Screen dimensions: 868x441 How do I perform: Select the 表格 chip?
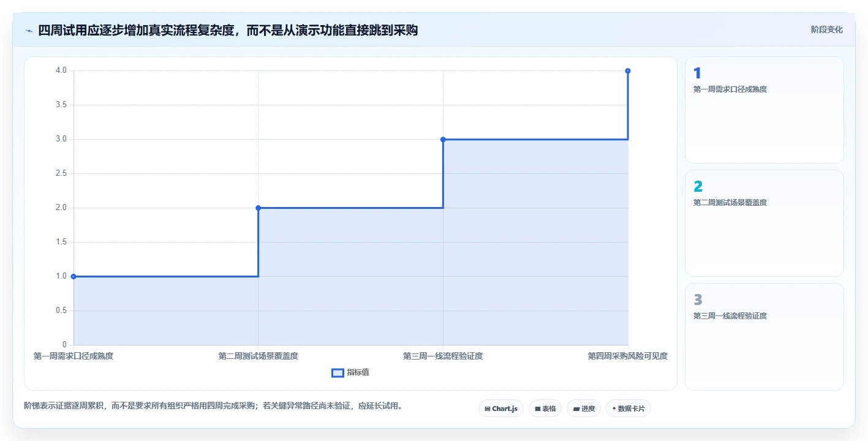(x=545, y=409)
